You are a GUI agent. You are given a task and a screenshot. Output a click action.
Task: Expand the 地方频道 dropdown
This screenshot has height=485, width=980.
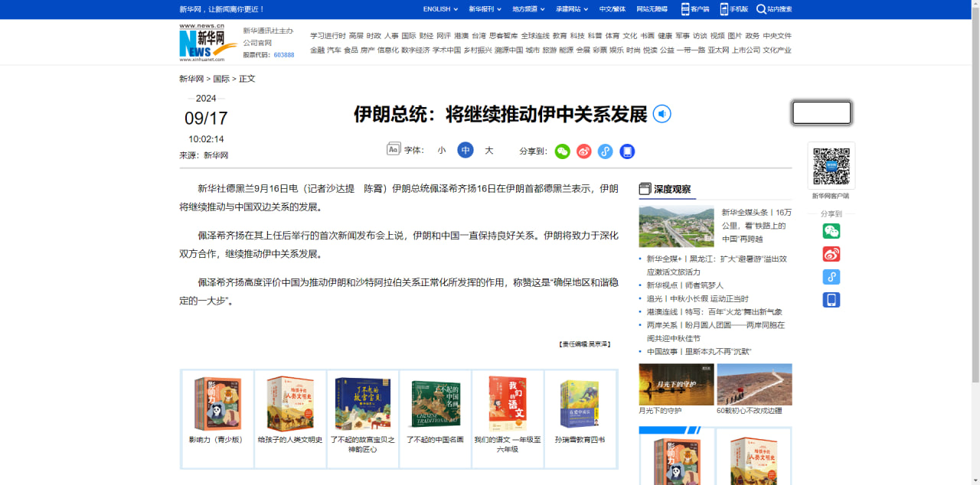pos(528,9)
